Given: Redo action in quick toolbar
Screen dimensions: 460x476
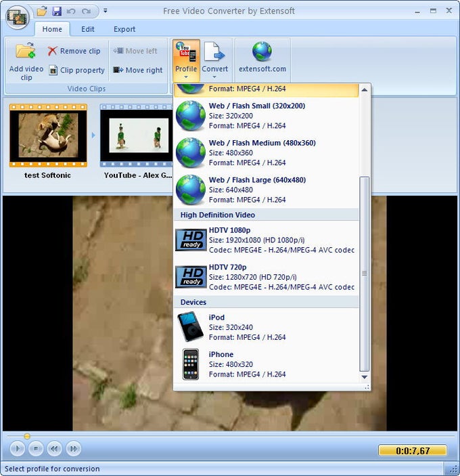Looking at the screenshot, I should click(x=86, y=12).
